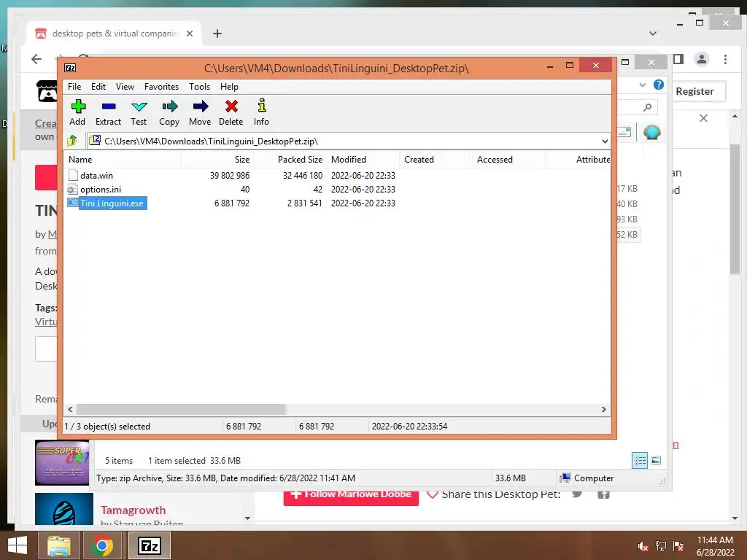Switch to Chrome in the taskbar
The height and width of the screenshot is (560, 747).
(x=101, y=545)
